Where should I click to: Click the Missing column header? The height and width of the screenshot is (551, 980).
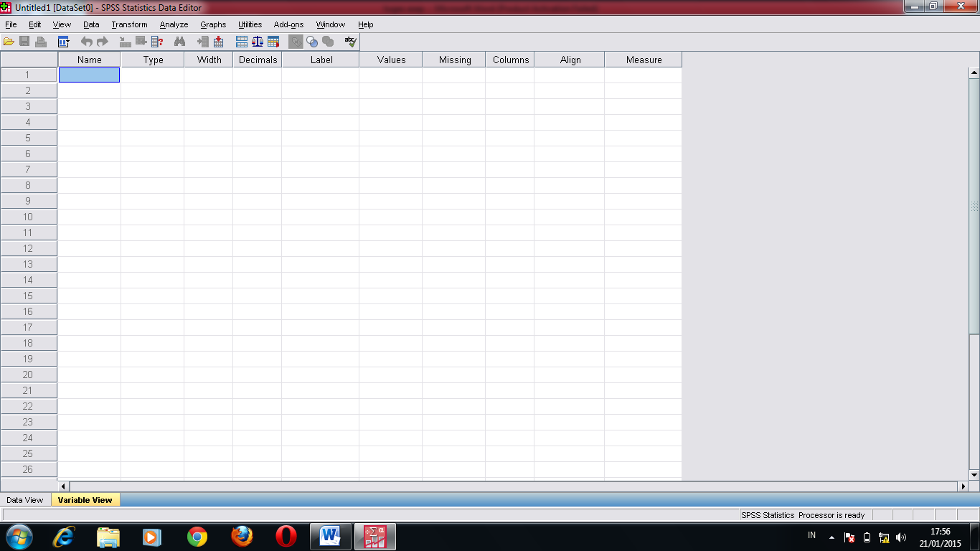[x=454, y=60]
